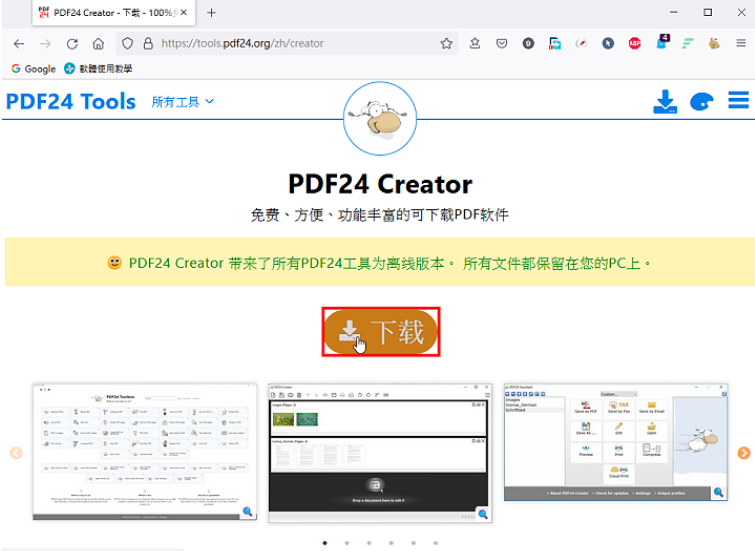
Task: Magnify the PDF24 Assistant screenshot
Action: (718, 492)
